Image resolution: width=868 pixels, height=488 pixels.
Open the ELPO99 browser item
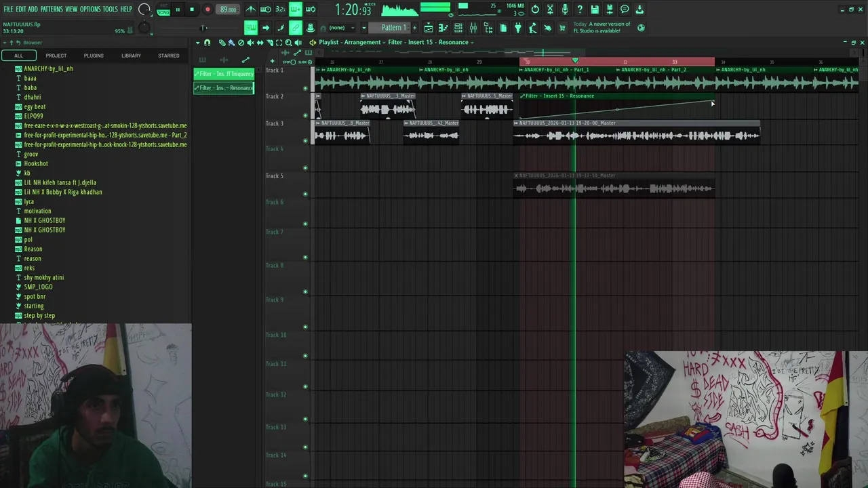pyautogui.click(x=33, y=116)
